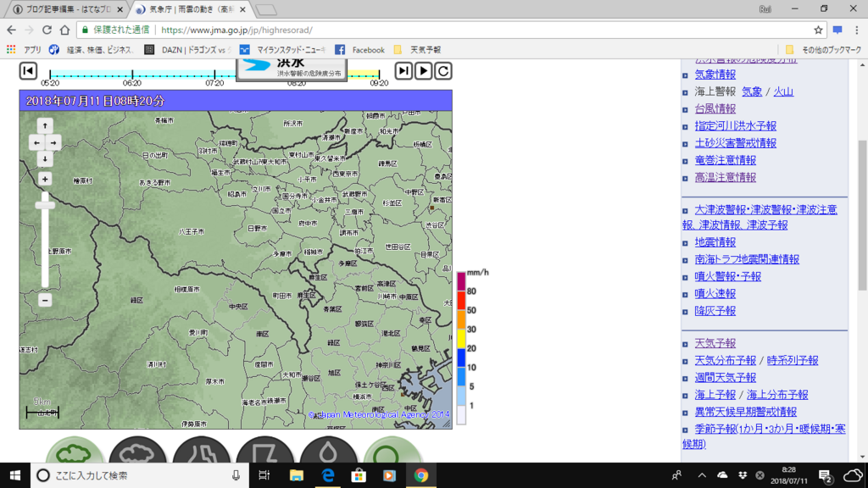Image resolution: width=868 pixels, height=488 pixels.
Task: Expand その他のブックマーク folder
Action: pyautogui.click(x=824, y=50)
